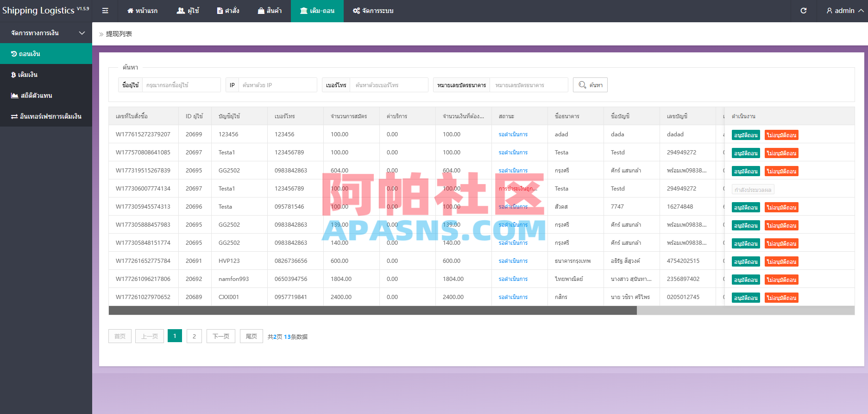
Task: Toggle the sidebar collapse hamburger icon
Action: pyautogui.click(x=105, y=11)
